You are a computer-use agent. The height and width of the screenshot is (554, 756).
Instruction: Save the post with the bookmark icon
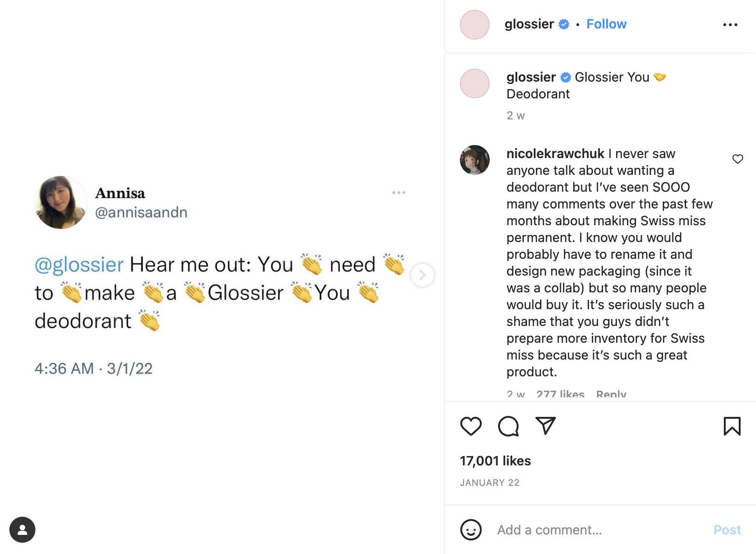click(x=731, y=426)
